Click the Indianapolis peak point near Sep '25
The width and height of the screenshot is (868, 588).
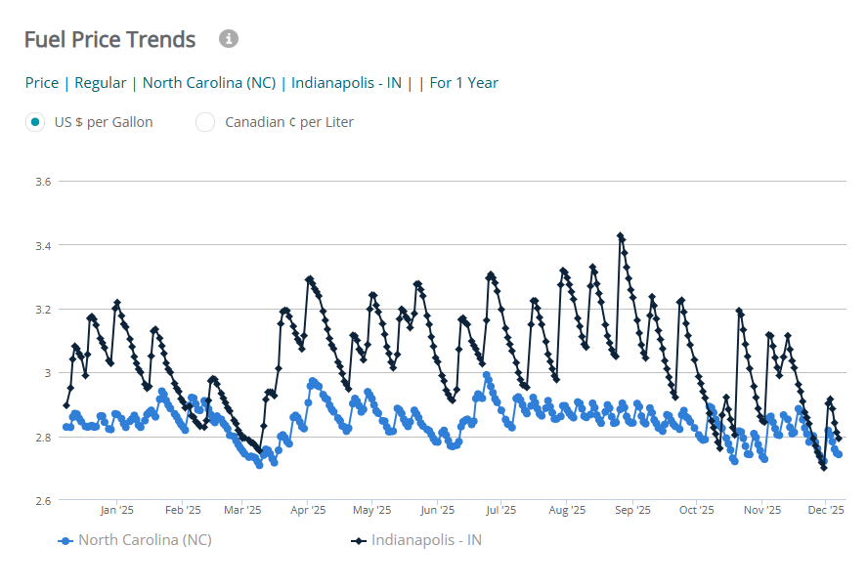click(x=620, y=235)
